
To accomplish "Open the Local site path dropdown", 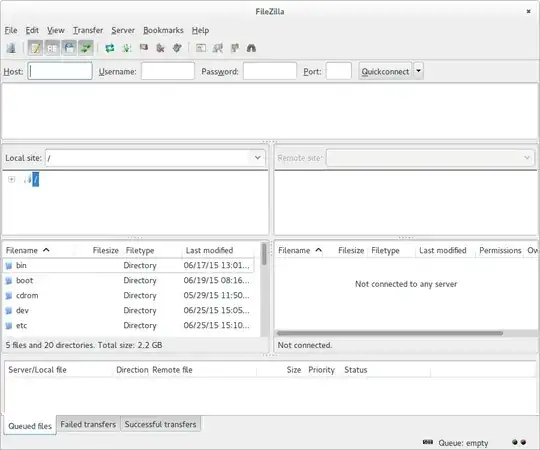I will tap(257, 158).
